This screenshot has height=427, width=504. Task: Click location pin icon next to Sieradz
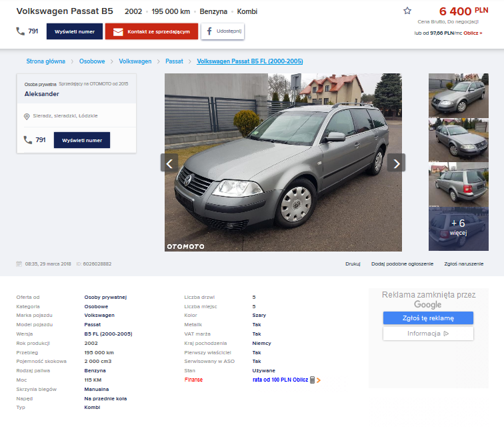click(x=27, y=116)
